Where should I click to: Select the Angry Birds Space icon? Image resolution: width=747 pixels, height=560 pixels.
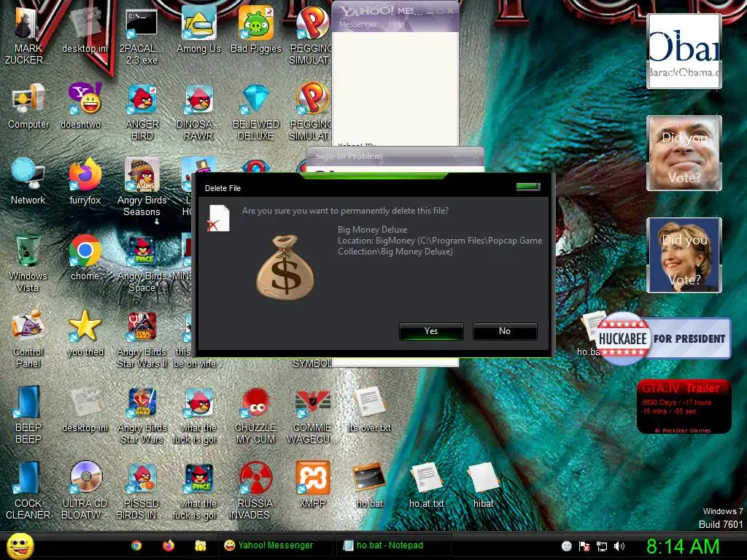[x=142, y=262]
